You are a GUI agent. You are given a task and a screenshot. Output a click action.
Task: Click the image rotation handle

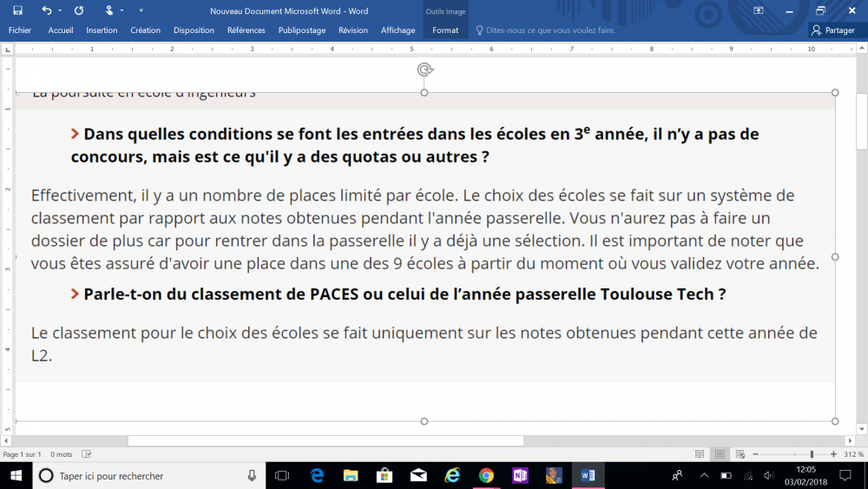click(x=425, y=69)
